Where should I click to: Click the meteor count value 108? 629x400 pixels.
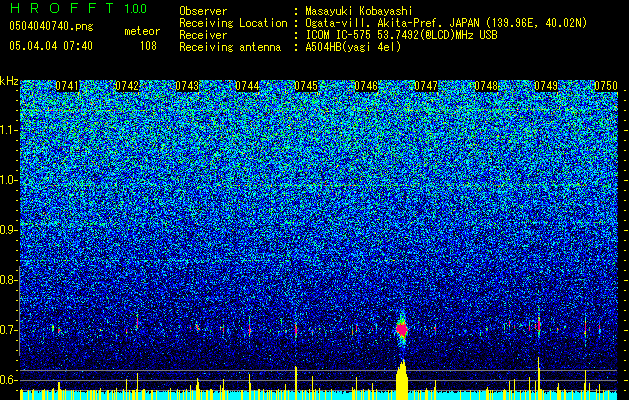[x=148, y=46]
